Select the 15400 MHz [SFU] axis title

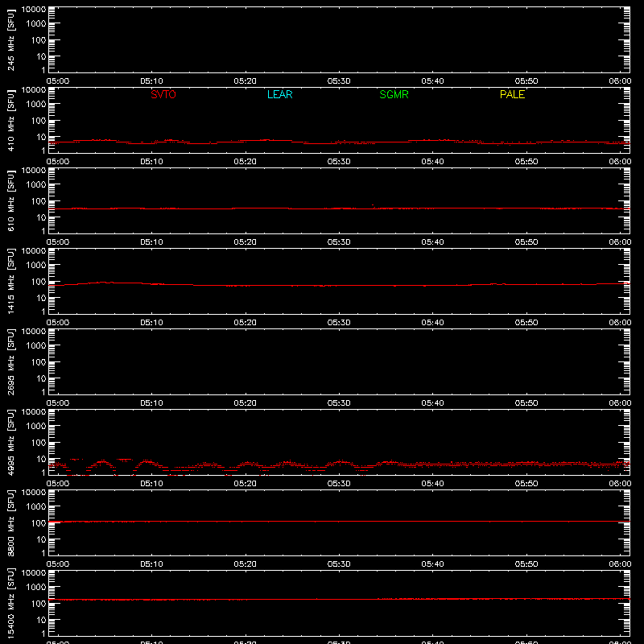tap(11, 603)
